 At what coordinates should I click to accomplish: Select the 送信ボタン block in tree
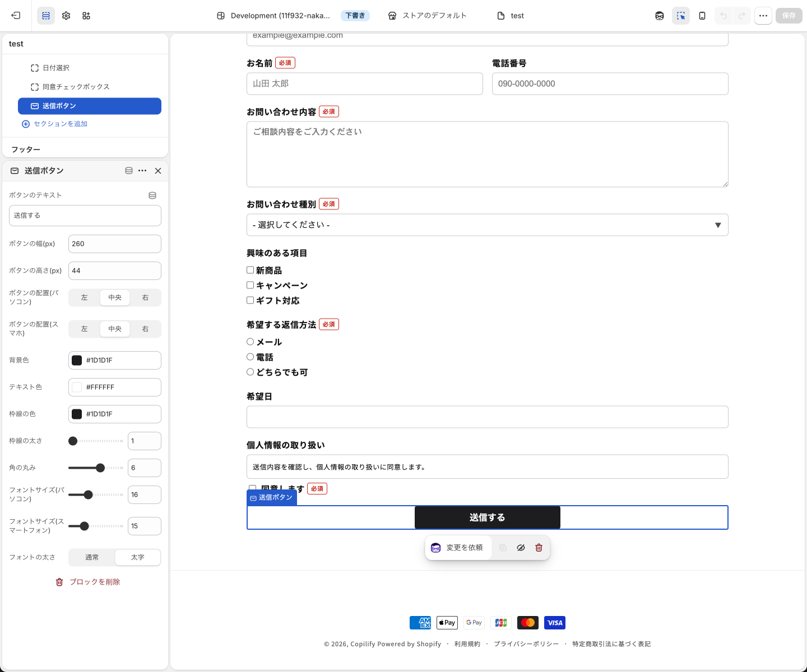pyautogui.click(x=90, y=106)
